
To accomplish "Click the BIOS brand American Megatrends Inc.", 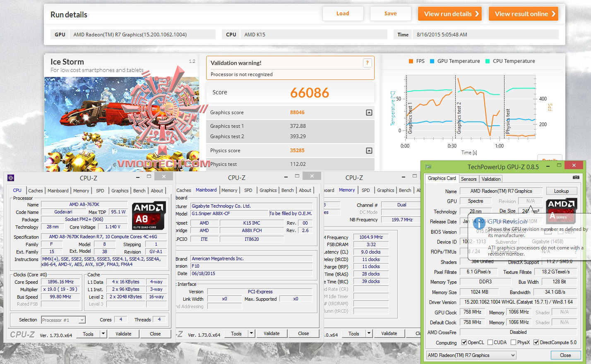I will pos(251,259).
